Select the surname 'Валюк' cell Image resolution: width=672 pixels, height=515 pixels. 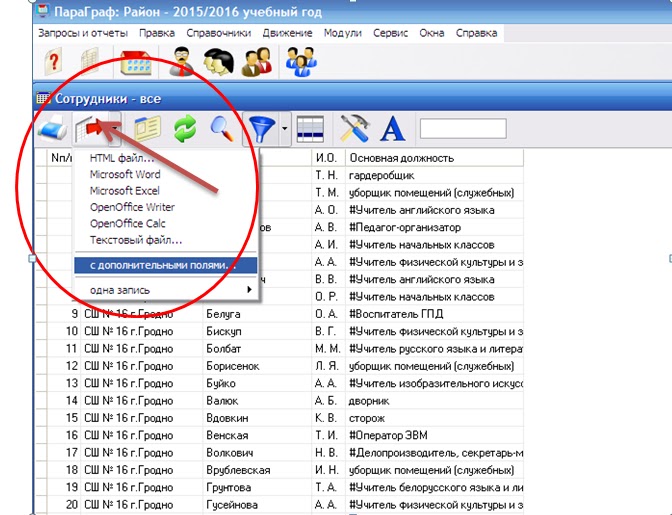tap(257, 401)
